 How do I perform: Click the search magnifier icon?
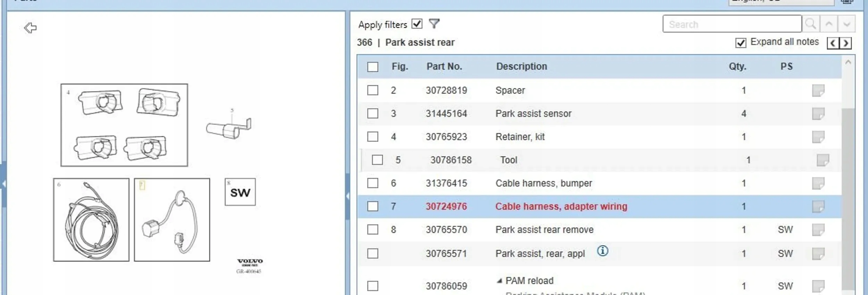coord(811,24)
